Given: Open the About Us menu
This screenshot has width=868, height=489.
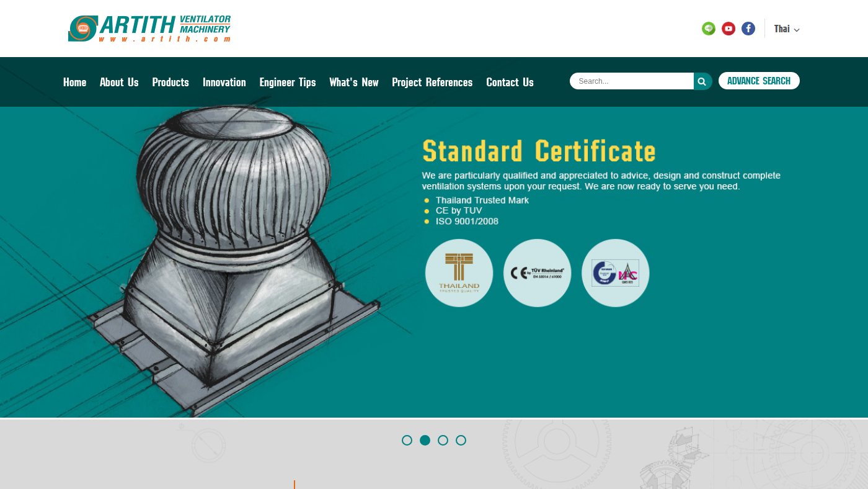Looking at the screenshot, I should (x=119, y=82).
